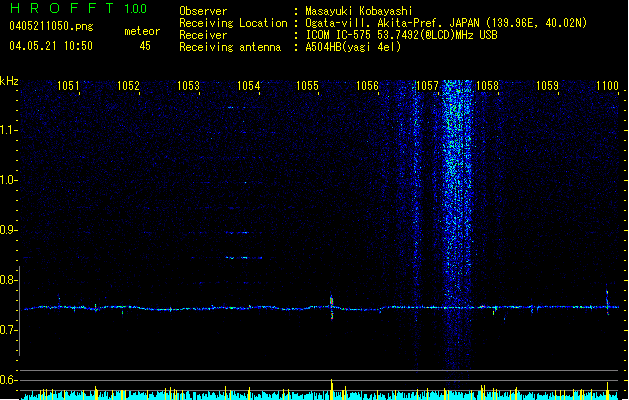Click the short echo line near 0.85 kHz
This screenshot has width=629, height=400.
click(243, 258)
